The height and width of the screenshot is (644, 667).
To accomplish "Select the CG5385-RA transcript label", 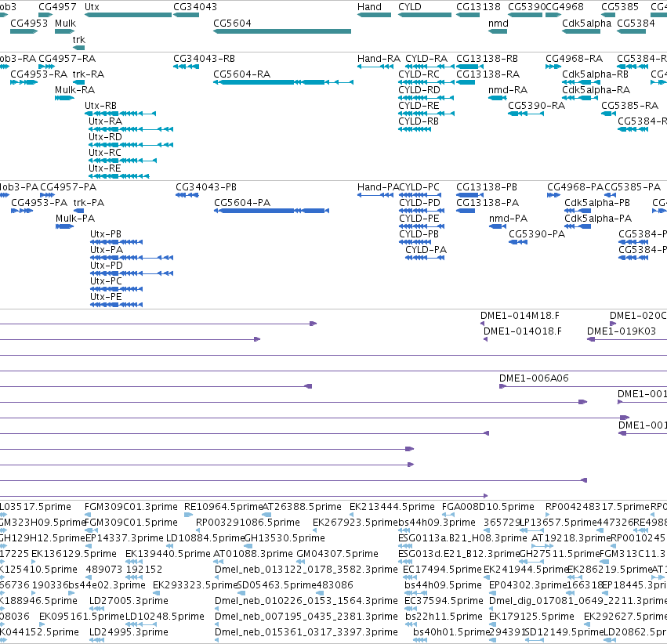I will pos(629,106).
